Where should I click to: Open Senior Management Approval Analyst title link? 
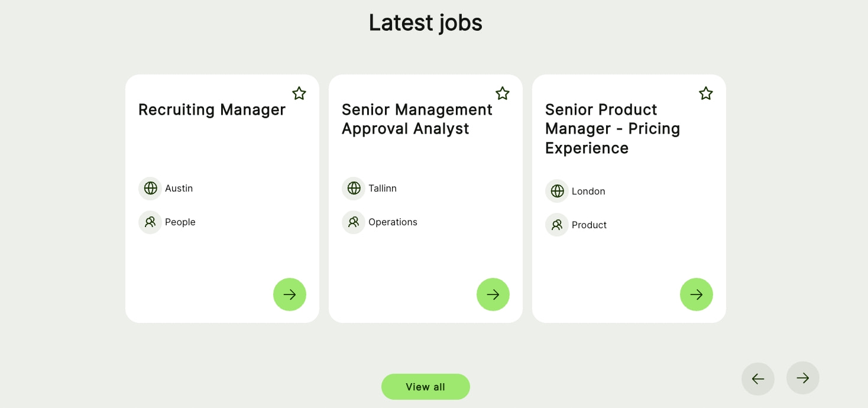pos(417,119)
